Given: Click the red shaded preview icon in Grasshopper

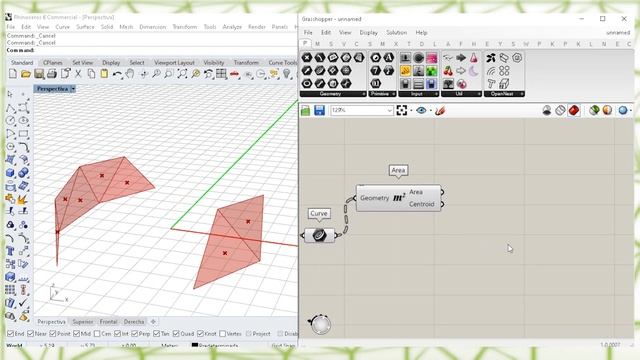Looking at the screenshot, I should (x=574, y=110).
